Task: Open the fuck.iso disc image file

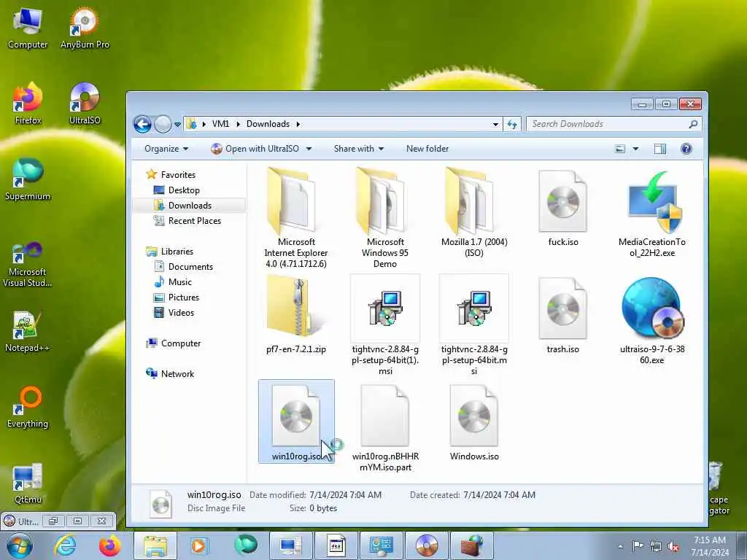Action: 562,208
